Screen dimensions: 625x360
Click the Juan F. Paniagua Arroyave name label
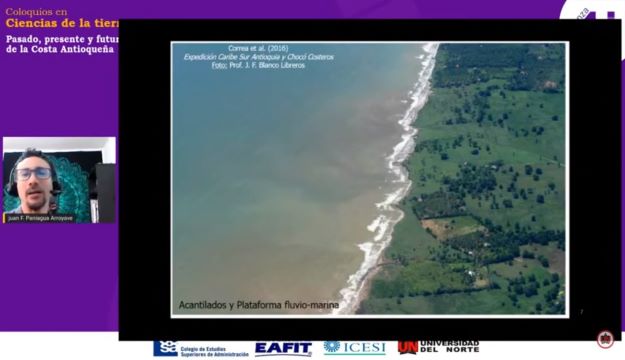pos(40,218)
